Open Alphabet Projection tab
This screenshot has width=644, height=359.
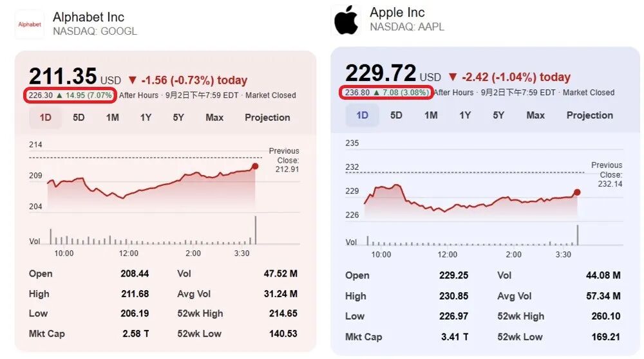pos(267,118)
